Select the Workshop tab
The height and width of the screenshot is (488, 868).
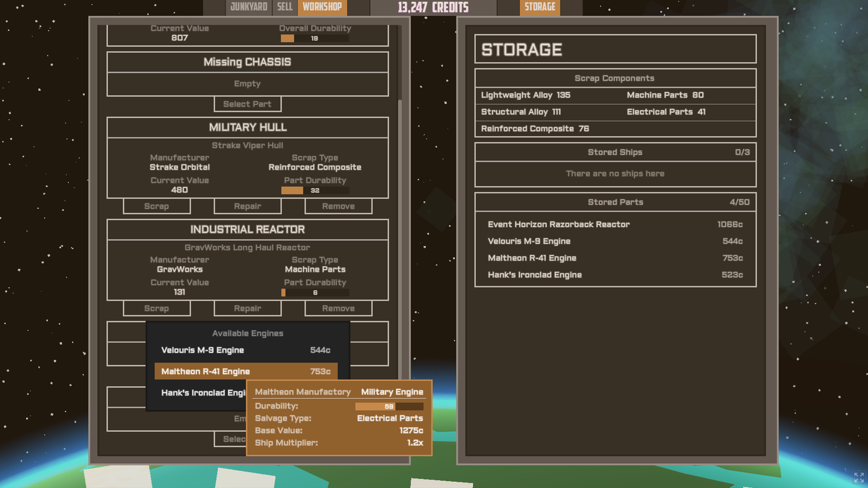[x=322, y=7]
